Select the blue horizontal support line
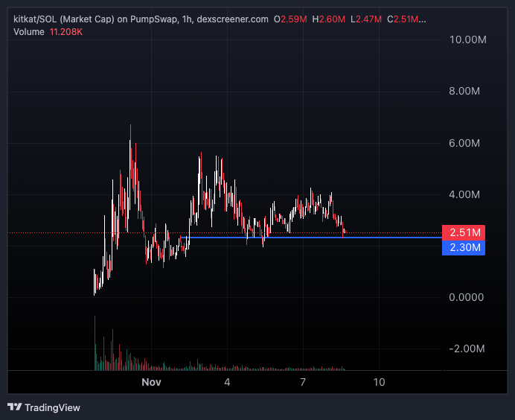This screenshot has width=515, height=420. click(311, 238)
